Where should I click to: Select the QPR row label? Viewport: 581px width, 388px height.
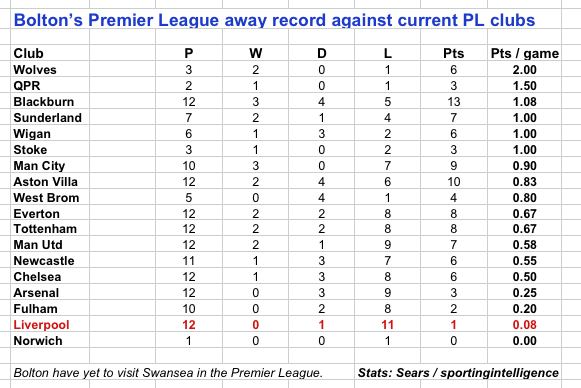click(27, 86)
